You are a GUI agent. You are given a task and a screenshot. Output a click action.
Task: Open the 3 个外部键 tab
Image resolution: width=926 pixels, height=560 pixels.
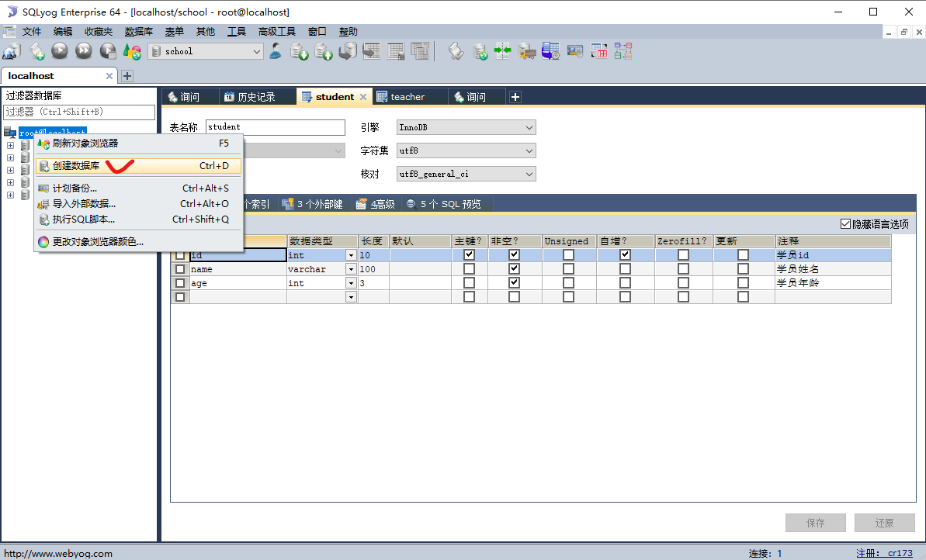click(313, 204)
